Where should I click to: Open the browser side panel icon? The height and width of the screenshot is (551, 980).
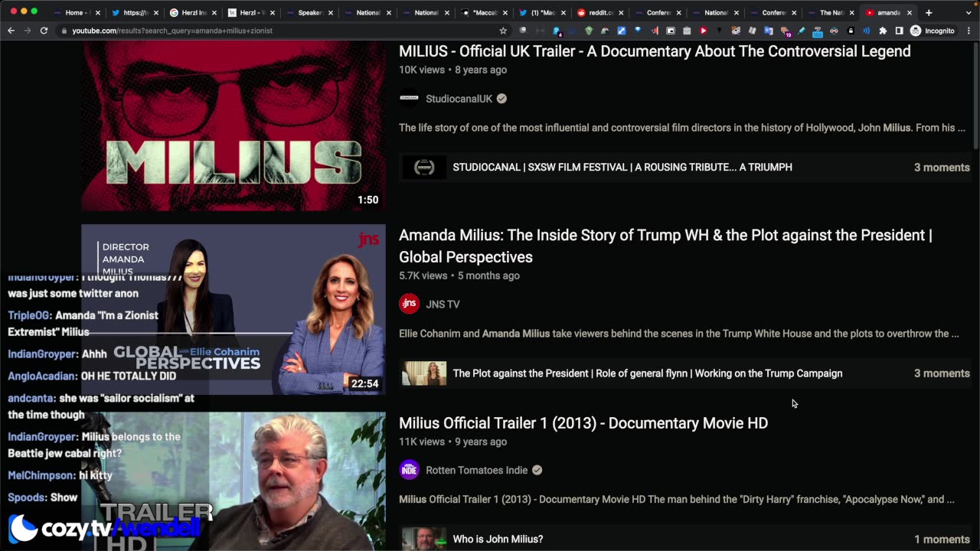(x=899, y=31)
